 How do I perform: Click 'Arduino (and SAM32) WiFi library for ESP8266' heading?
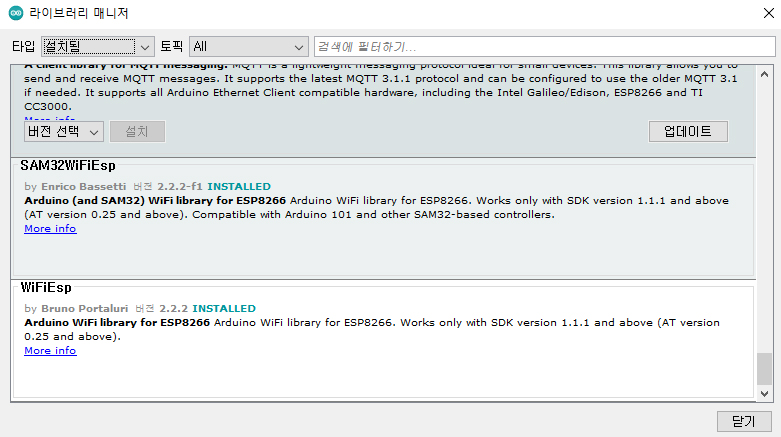coord(155,201)
